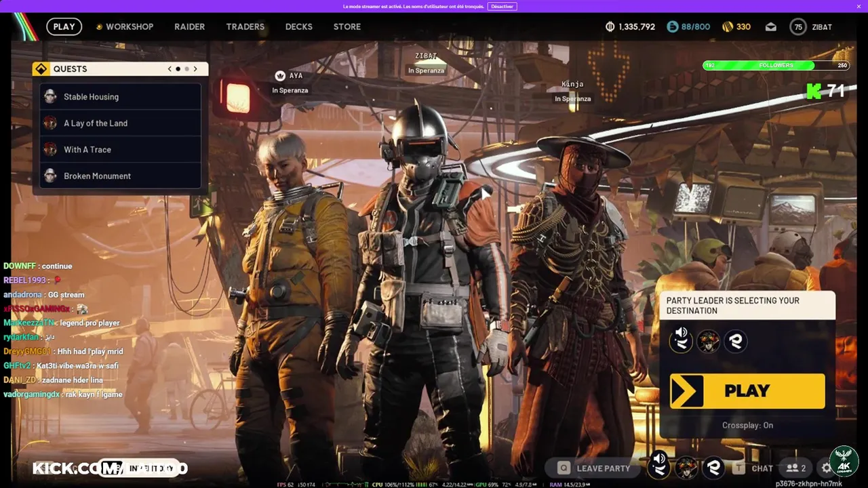This screenshot has height=488, width=868.
Task: Go to next quests page arrow
Action: pos(195,69)
